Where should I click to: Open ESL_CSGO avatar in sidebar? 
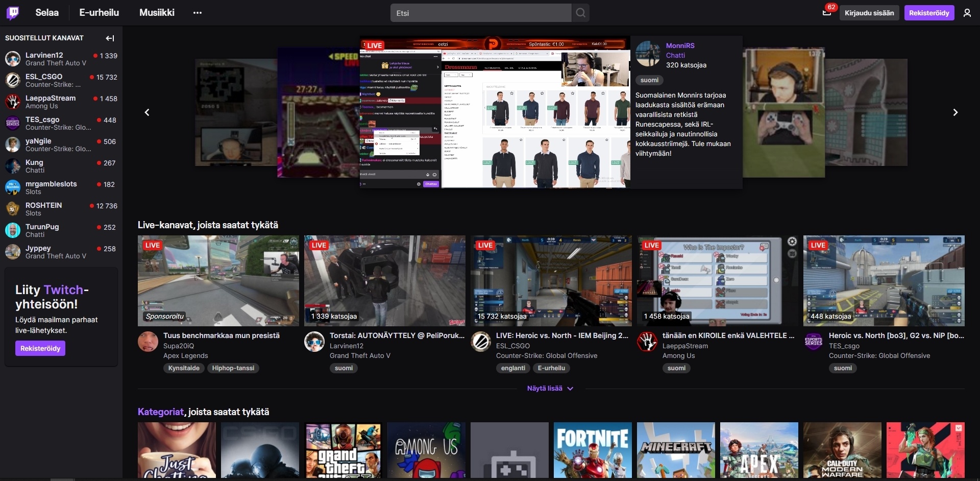pos(13,80)
